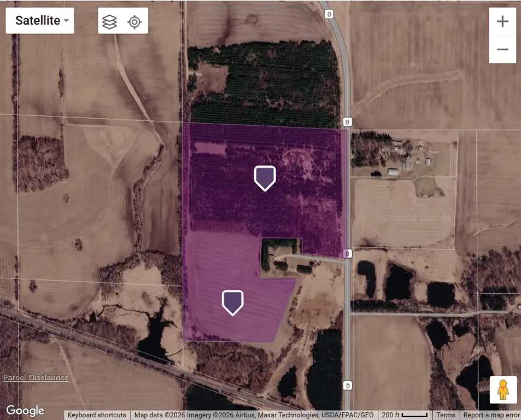521x420 pixels.
Task: Open the map layers stack icon
Action: 109,22
